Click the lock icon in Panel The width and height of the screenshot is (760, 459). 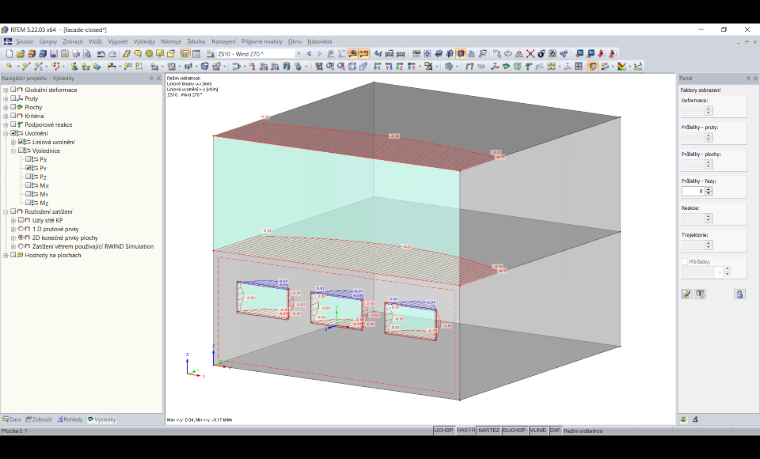click(x=740, y=294)
